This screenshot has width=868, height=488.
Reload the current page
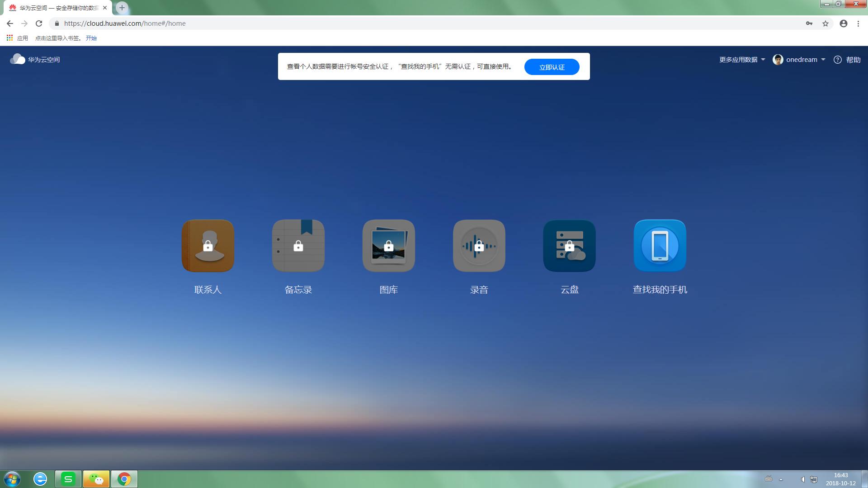[39, 23]
